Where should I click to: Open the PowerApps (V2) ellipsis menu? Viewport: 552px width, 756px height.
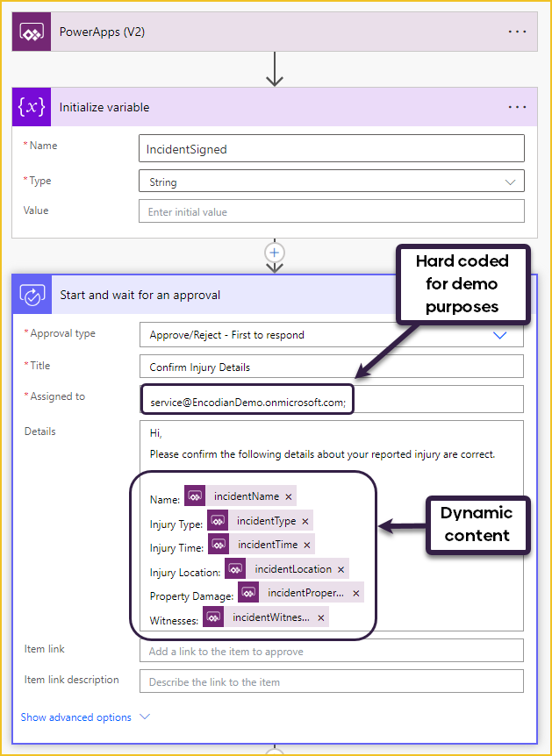(517, 32)
